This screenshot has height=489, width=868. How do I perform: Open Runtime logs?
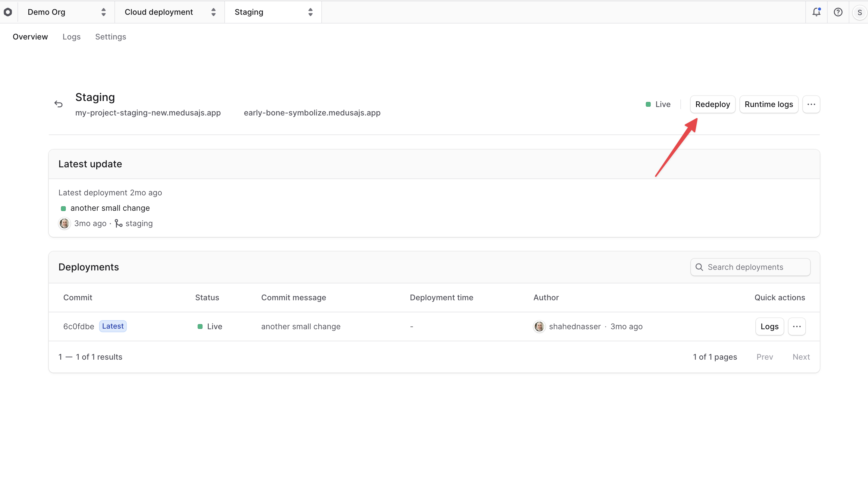(769, 104)
